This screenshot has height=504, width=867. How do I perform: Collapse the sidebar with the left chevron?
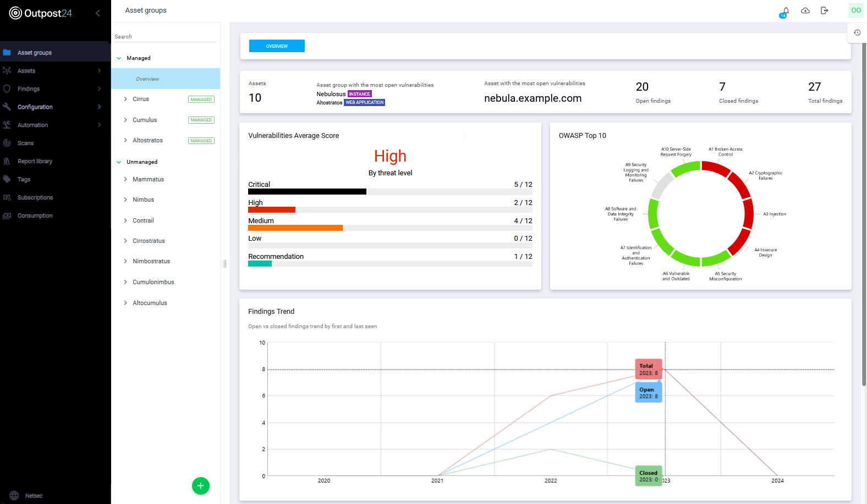point(98,13)
